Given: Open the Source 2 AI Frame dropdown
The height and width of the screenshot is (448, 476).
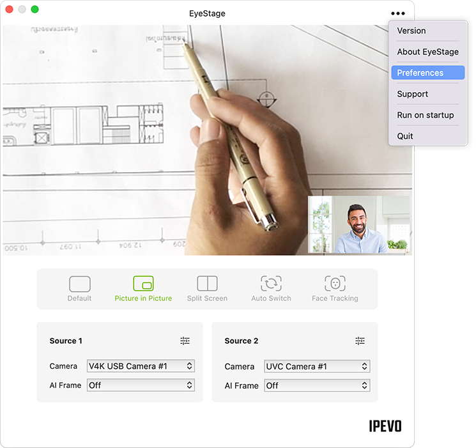Looking at the screenshot, I should coord(317,385).
